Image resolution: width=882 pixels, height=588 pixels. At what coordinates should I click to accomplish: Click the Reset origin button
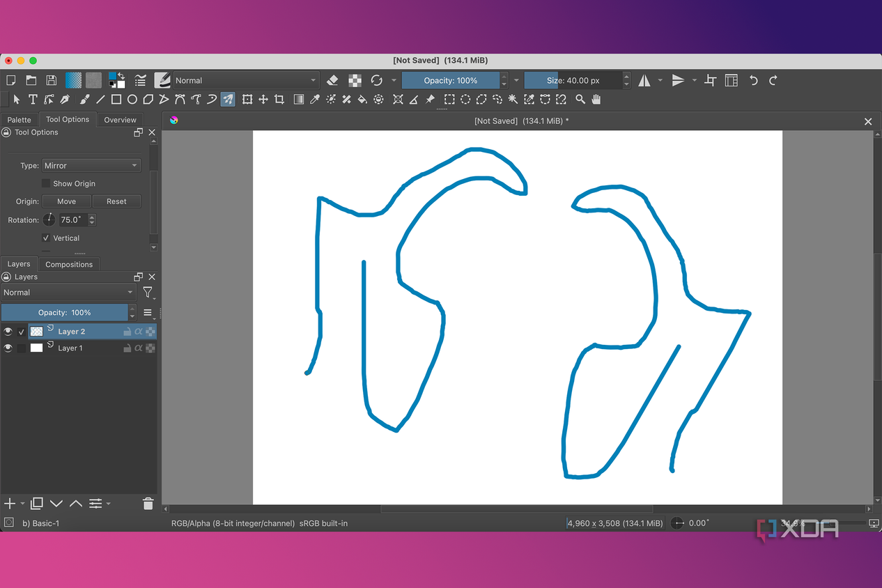[x=116, y=201]
